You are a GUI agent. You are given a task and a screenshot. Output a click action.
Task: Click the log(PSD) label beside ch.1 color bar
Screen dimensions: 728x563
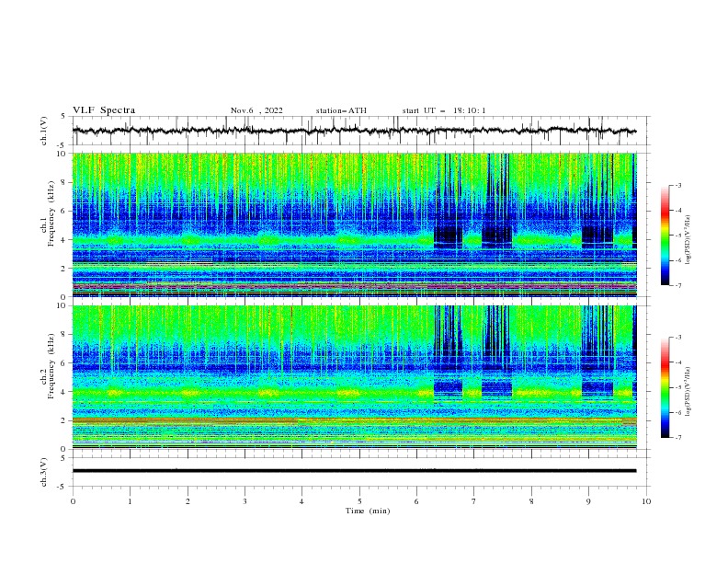[x=688, y=240]
